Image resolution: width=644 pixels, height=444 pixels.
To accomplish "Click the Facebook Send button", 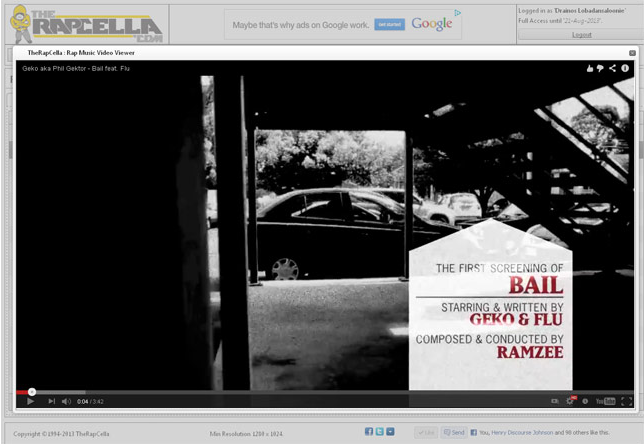I will [454, 432].
